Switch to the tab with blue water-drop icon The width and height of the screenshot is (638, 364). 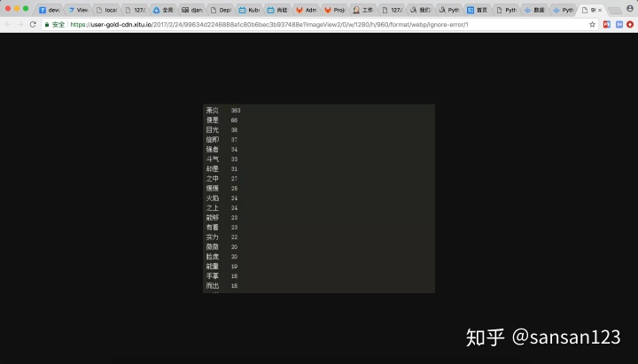(x=164, y=10)
